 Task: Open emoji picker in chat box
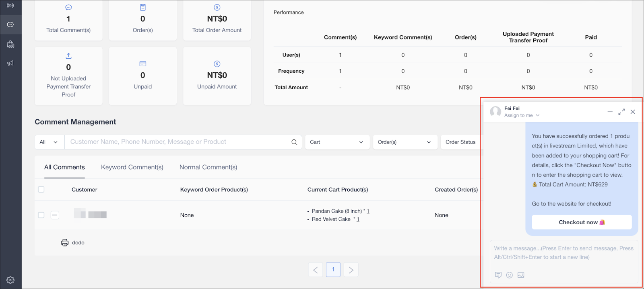coord(510,275)
